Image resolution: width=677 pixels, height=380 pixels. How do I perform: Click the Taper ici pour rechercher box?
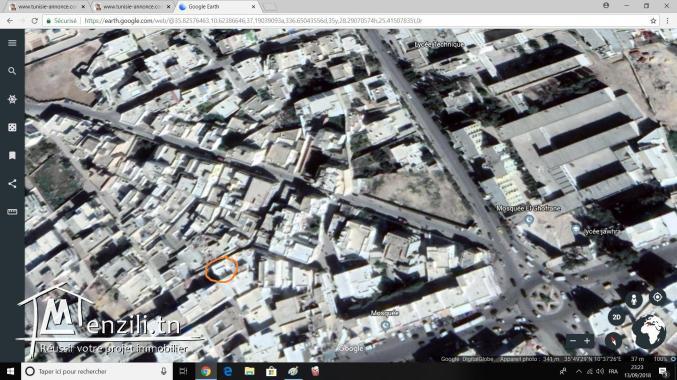[97, 371]
